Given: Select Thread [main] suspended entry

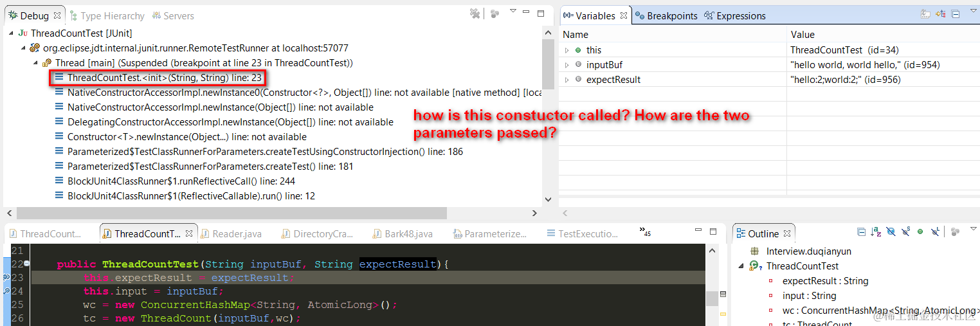Looking at the screenshot, I should tap(204, 62).
